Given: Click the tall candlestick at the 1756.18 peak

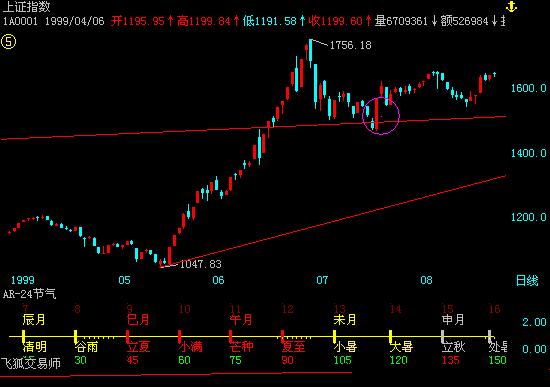Looking at the screenshot, I should [311, 53].
